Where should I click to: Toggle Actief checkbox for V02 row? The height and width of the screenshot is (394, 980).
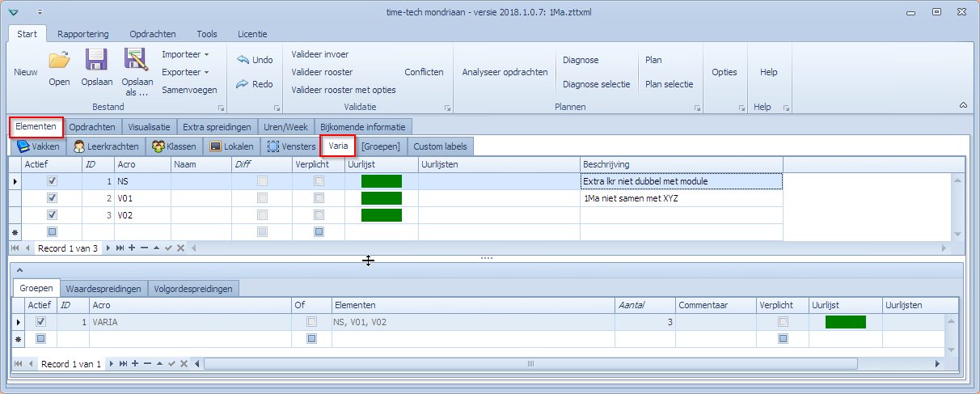pos(53,215)
